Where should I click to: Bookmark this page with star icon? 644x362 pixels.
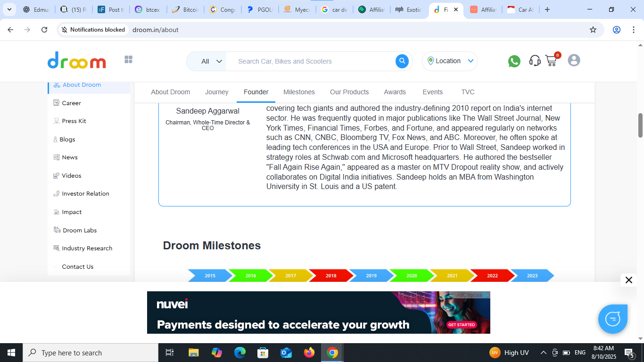593,30
